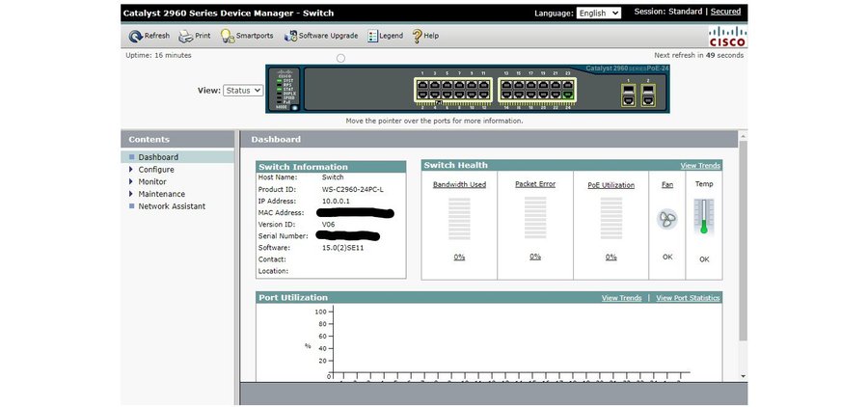Show the Legend

pos(385,36)
